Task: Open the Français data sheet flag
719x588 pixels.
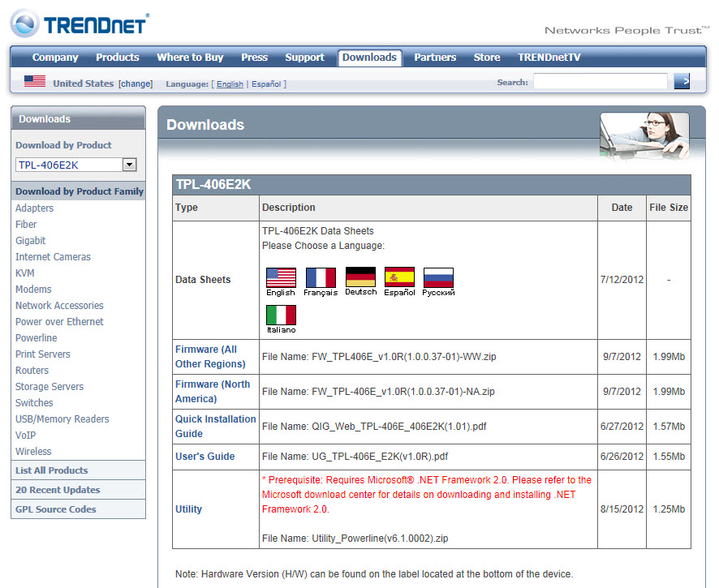Action: pyautogui.click(x=321, y=277)
